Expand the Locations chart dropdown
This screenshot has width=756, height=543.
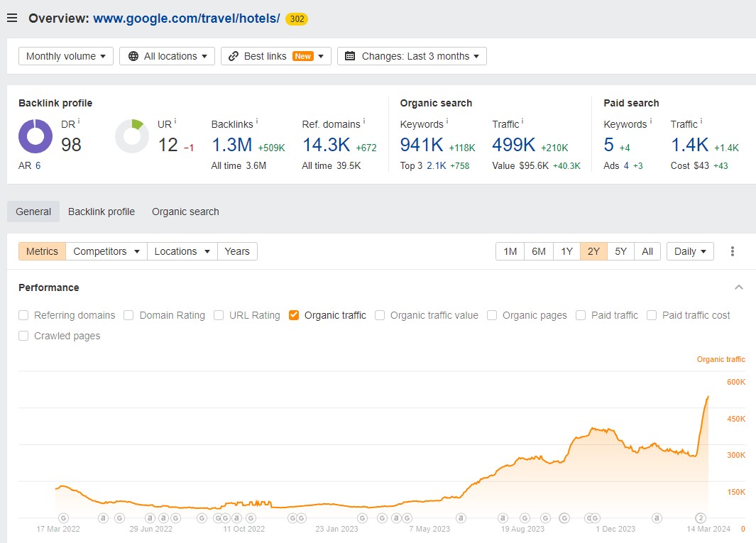(x=182, y=251)
